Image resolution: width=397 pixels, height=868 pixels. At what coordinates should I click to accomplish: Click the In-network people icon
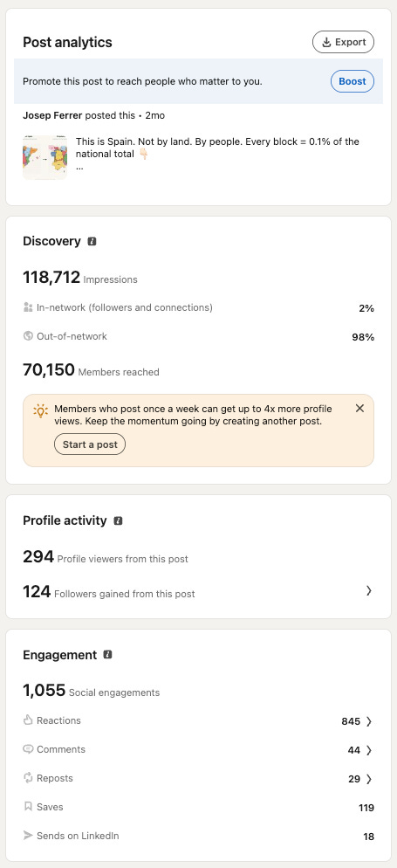point(28,307)
